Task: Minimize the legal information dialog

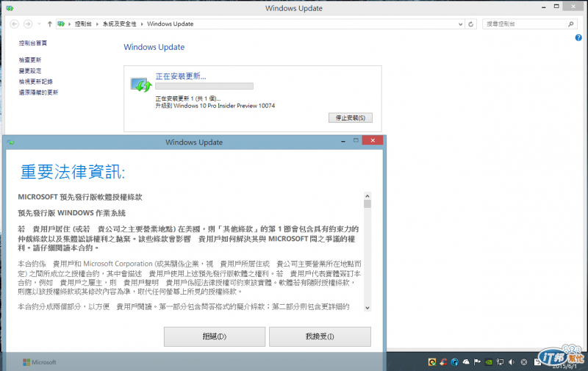Action: (x=343, y=141)
